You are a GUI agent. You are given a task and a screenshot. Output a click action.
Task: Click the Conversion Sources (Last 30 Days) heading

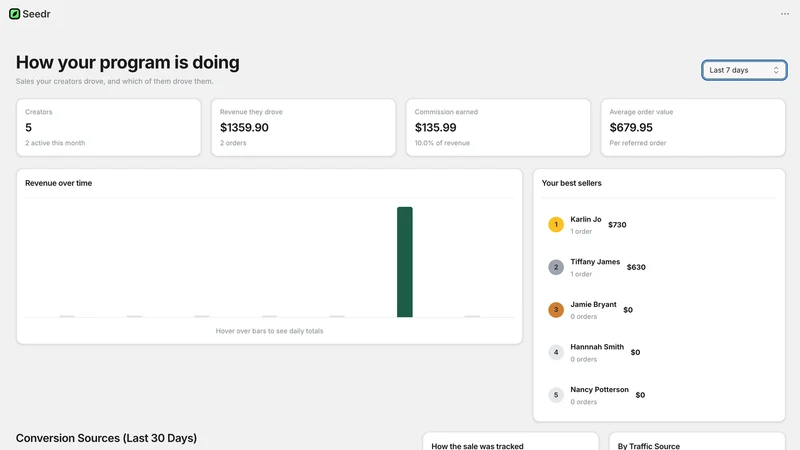pyautogui.click(x=106, y=438)
